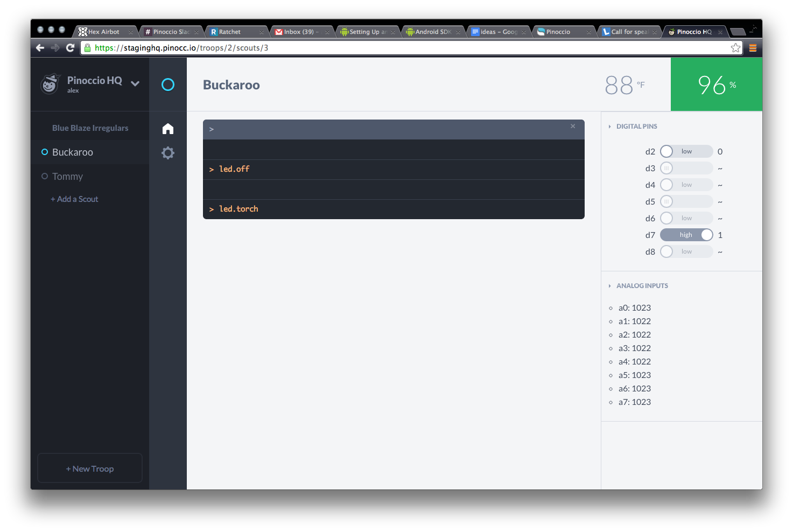Viewport: 793px width, 532px height.
Task: Toggle digital pin d2 switch
Action: (686, 151)
